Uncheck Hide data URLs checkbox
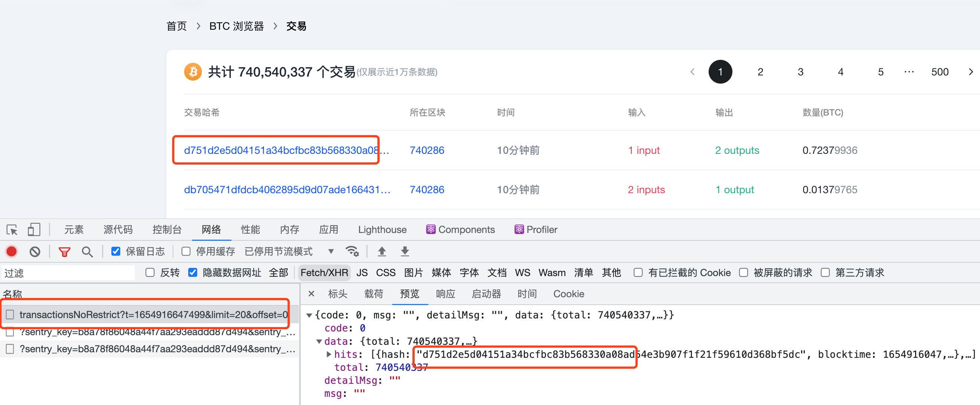 pyautogui.click(x=193, y=272)
